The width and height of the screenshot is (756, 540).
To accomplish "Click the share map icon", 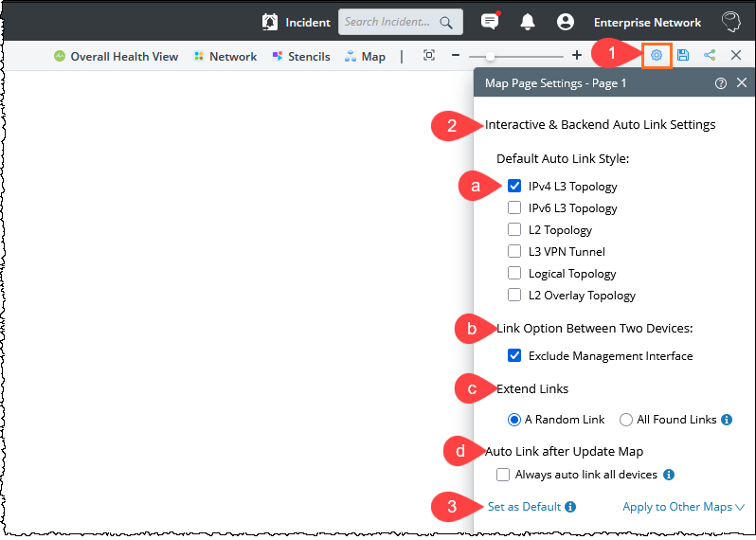I will [710, 56].
